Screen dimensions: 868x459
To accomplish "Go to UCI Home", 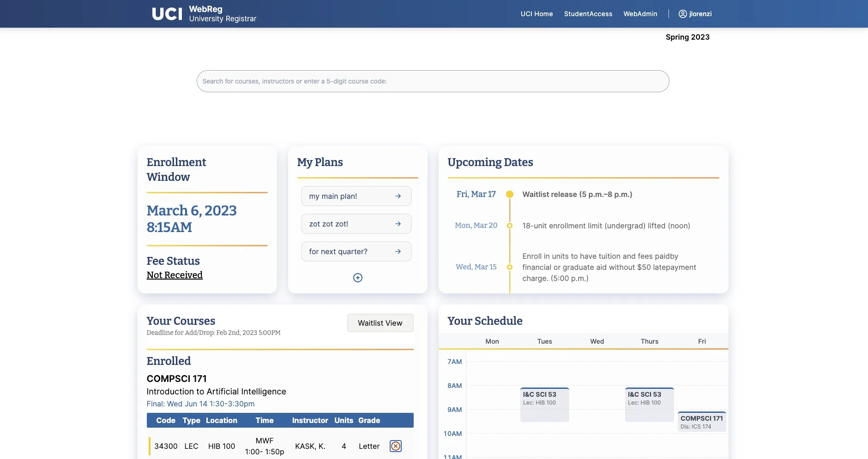I will [536, 14].
